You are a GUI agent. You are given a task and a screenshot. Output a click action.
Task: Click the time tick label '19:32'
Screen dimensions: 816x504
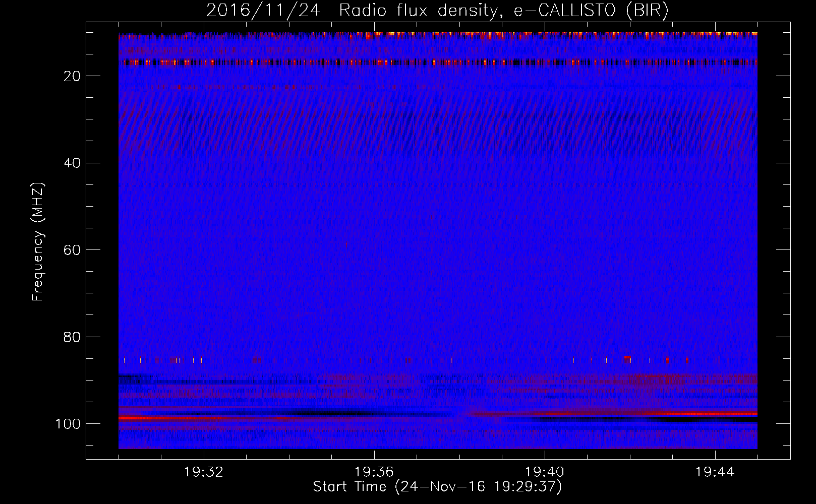tap(204, 472)
